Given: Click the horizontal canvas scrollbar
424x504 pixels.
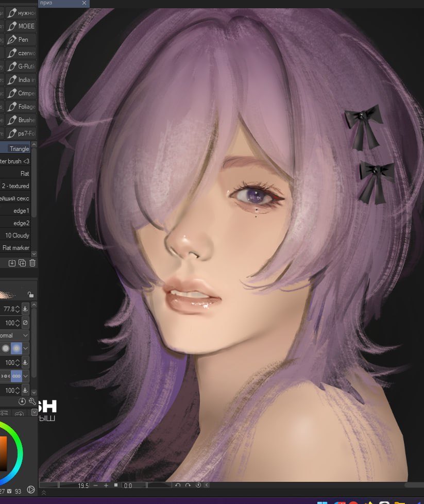Looking at the screenshot, I should (x=414, y=485).
